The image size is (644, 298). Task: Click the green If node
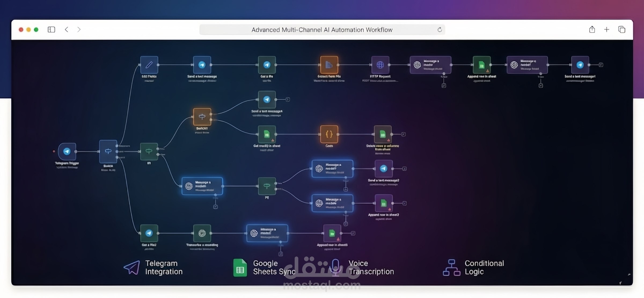coord(149,151)
